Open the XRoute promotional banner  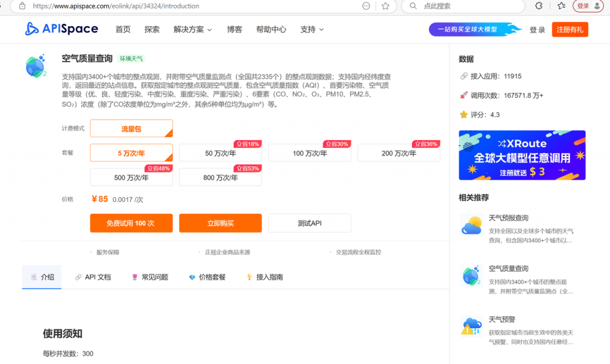point(522,155)
